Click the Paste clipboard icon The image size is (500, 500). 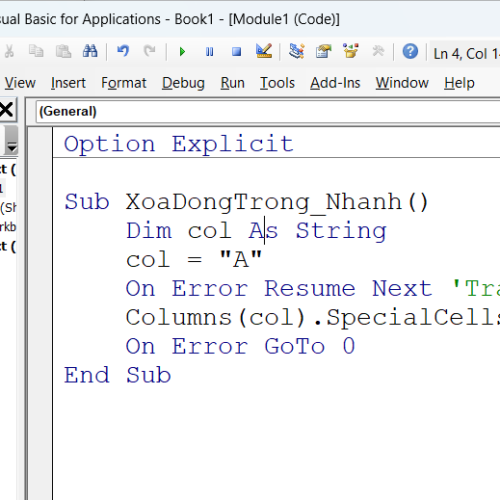tap(63, 51)
